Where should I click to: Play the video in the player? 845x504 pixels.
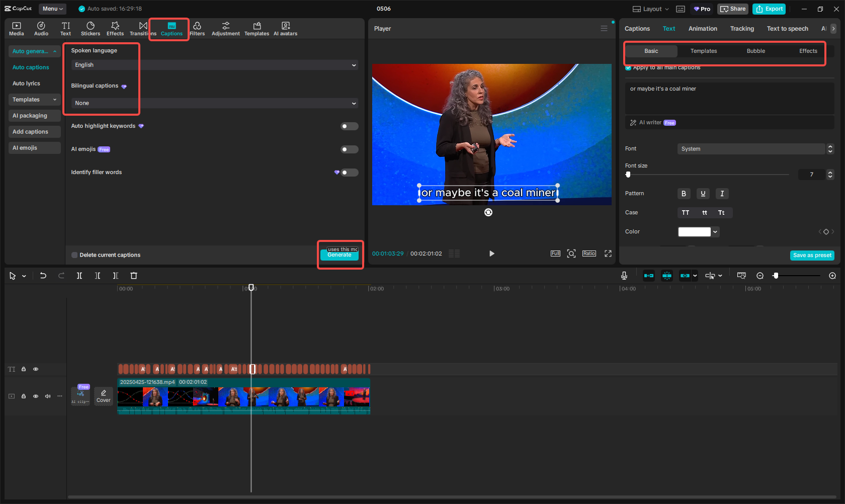491,254
